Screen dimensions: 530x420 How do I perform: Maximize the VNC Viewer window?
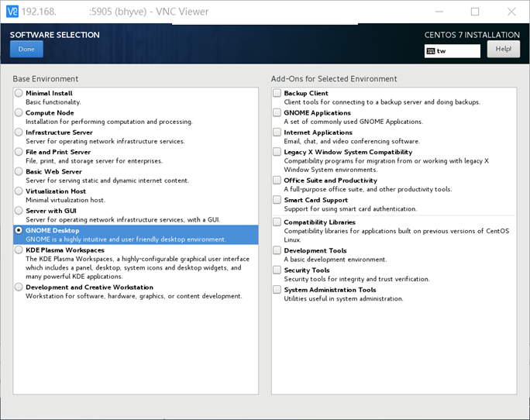475,12
